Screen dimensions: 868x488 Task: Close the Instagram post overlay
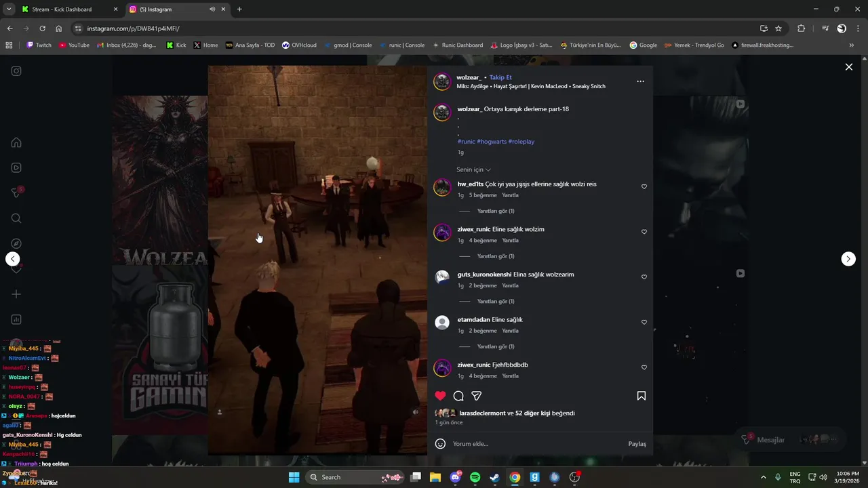click(x=848, y=67)
